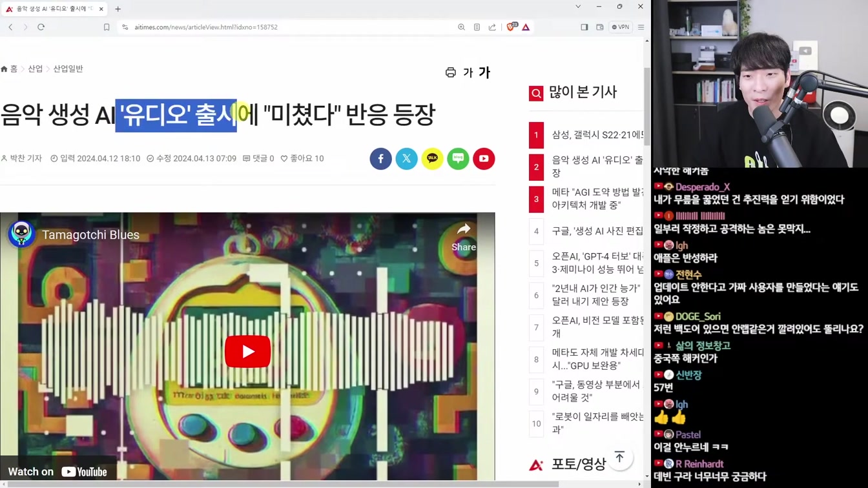Click chat username 삶의 정보창고

(703, 346)
